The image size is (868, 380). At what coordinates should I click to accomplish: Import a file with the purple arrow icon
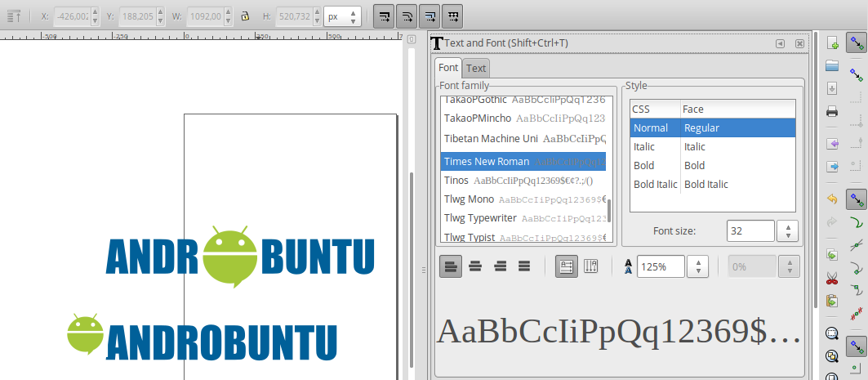click(832, 144)
